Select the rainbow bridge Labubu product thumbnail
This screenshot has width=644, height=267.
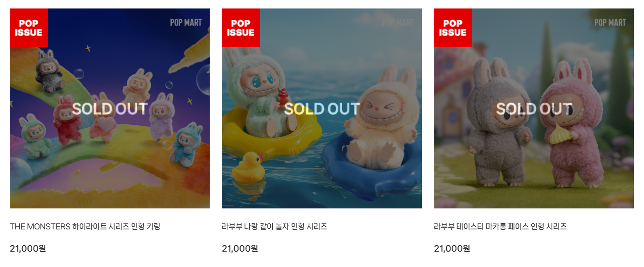click(109, 108)
